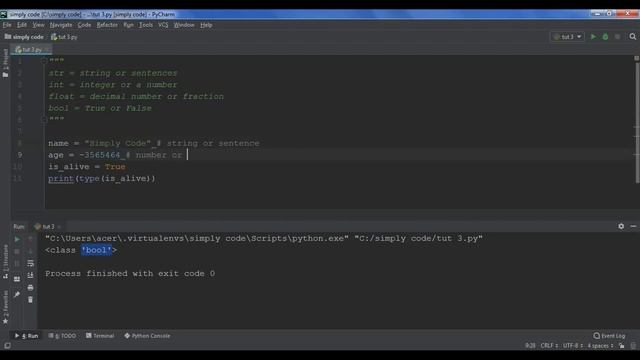The width and height of the screenshot is (640, 360).
Task: Click highlighted 'bool' in console output
Action: (96, 250)
